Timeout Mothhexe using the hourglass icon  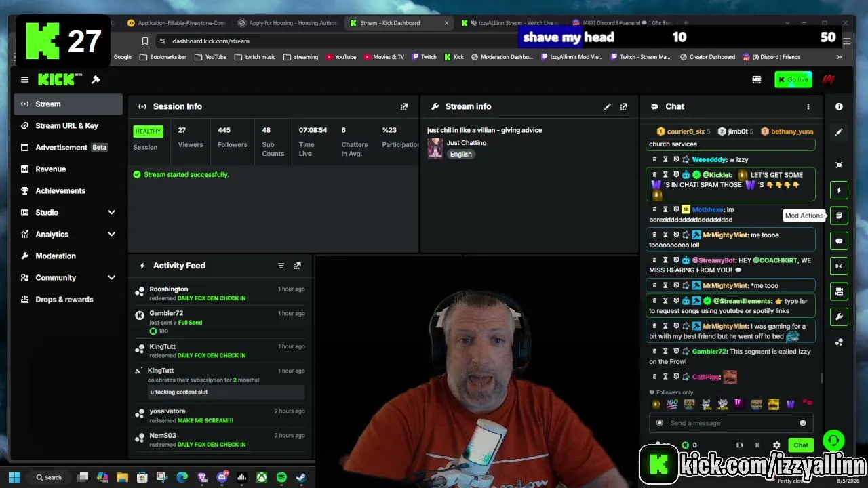[665, 209]
